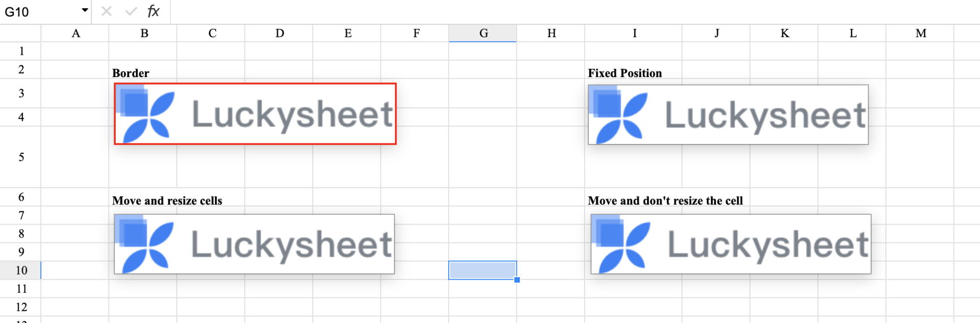This screenshot has width=980, height=323.
Task: Select row 10 header
Action: tap(20, 270)
